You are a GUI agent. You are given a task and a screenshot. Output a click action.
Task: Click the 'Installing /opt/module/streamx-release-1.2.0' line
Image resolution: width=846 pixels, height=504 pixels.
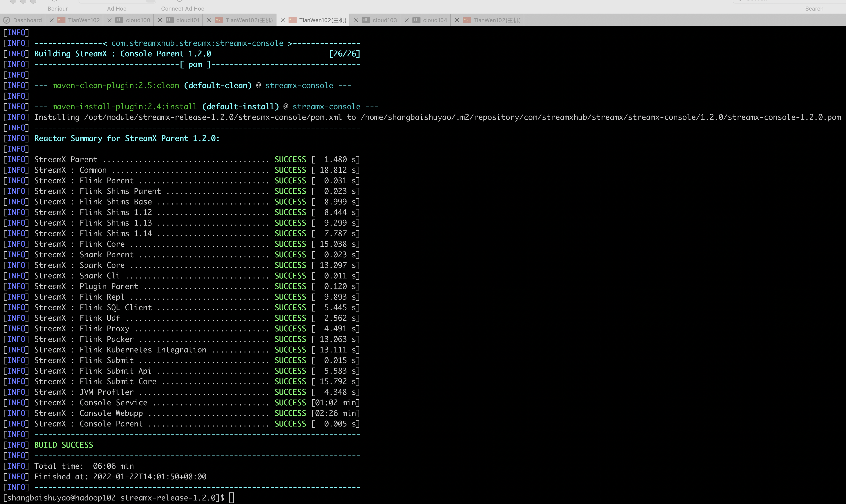tap(437, 117)
